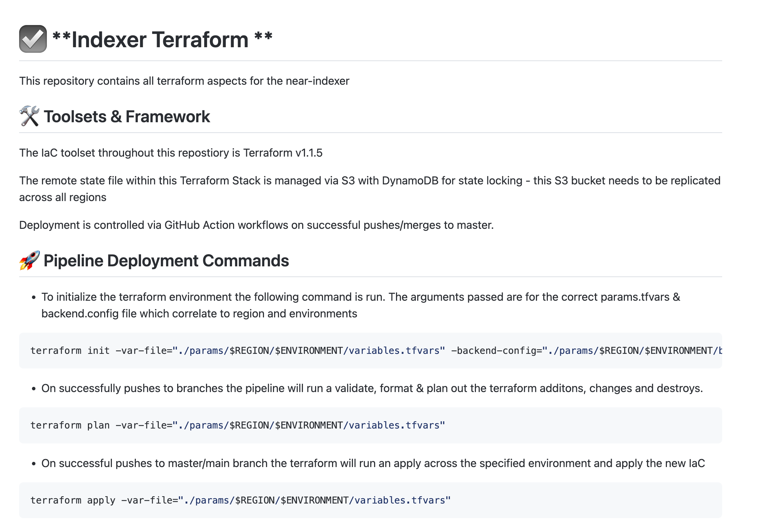Click the hammer and wrench emoji
This screenshot has height=532, width=776.
[29, 116]
